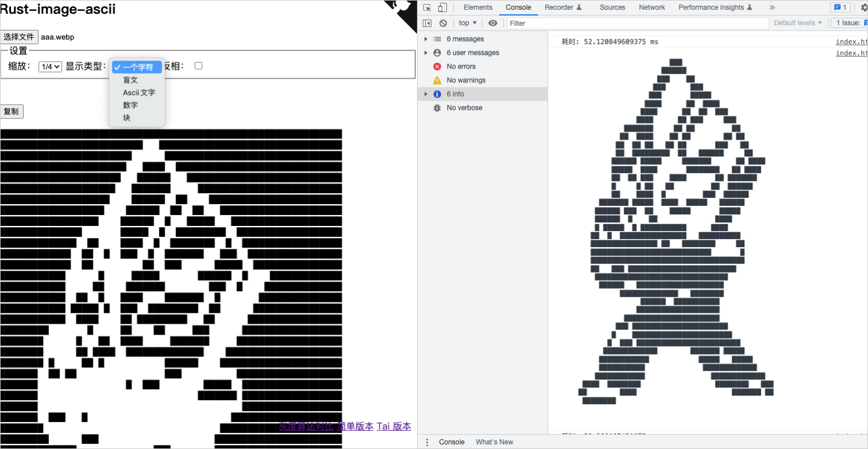Select Ascii文字 option in the list
Screen dimensions: 868x449
pos(137,93)
